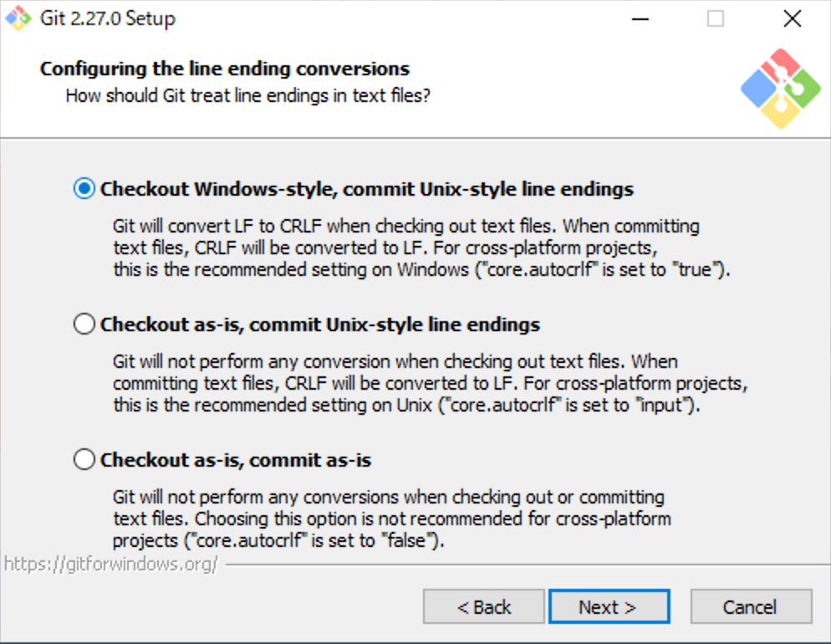Click the description mentioning autocrlf set to "input"

click(430, 383)
